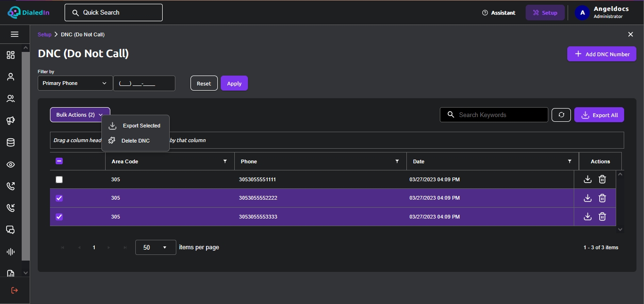The width and height of the screenshot is (644, 304).
Task: Open the dashboard grid icon in sidebar
Action: [10, 55]
